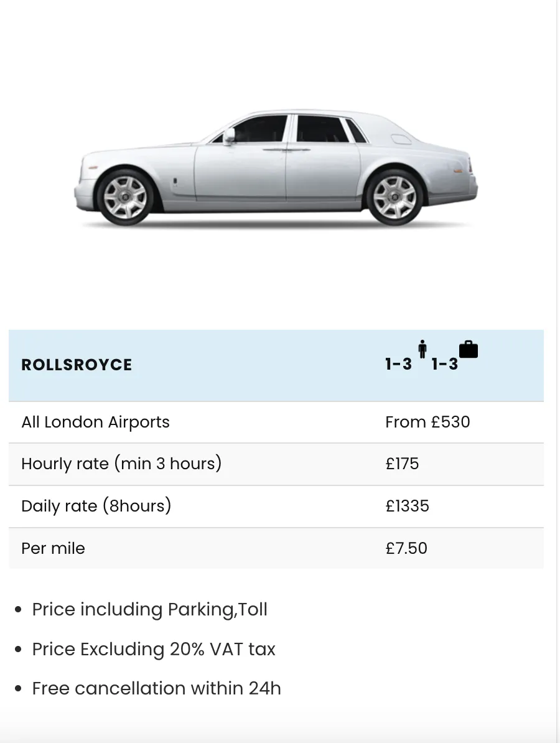Click the passenger person icon

pos(422,349)
